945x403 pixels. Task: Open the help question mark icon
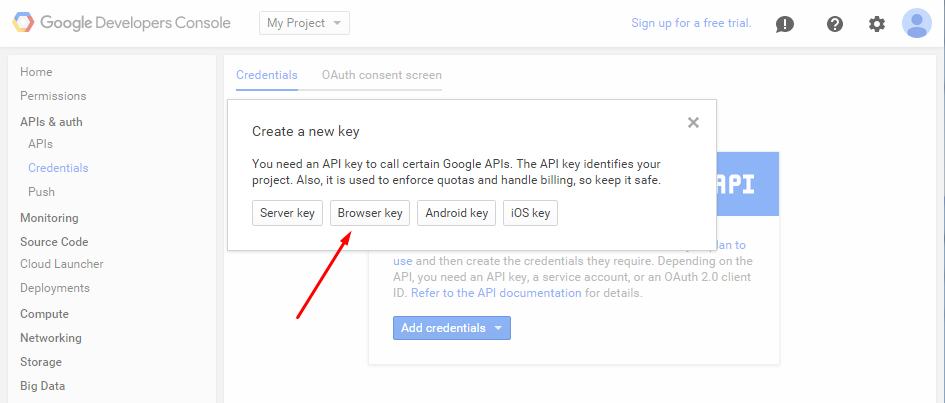[x=835, y=24]
